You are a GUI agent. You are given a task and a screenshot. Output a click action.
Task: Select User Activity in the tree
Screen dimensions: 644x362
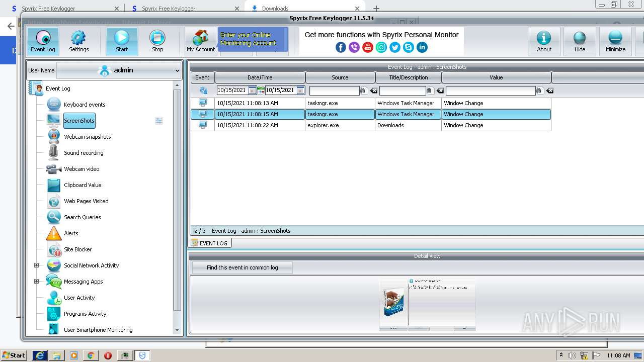click(79, 298)
